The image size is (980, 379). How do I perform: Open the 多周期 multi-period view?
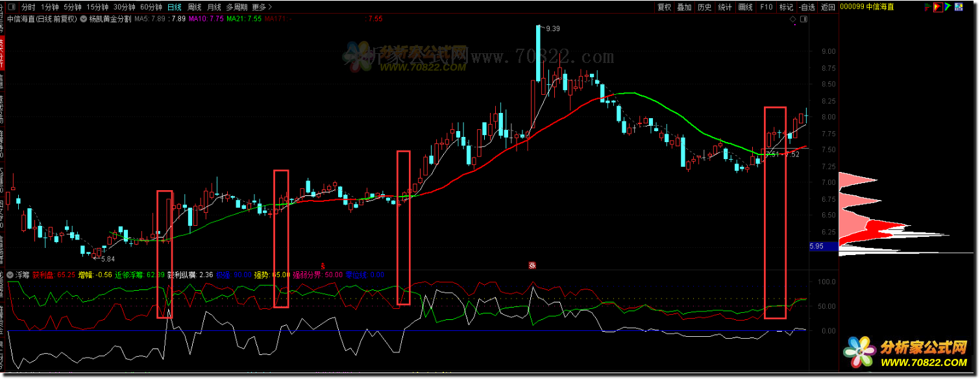(238, 7)
